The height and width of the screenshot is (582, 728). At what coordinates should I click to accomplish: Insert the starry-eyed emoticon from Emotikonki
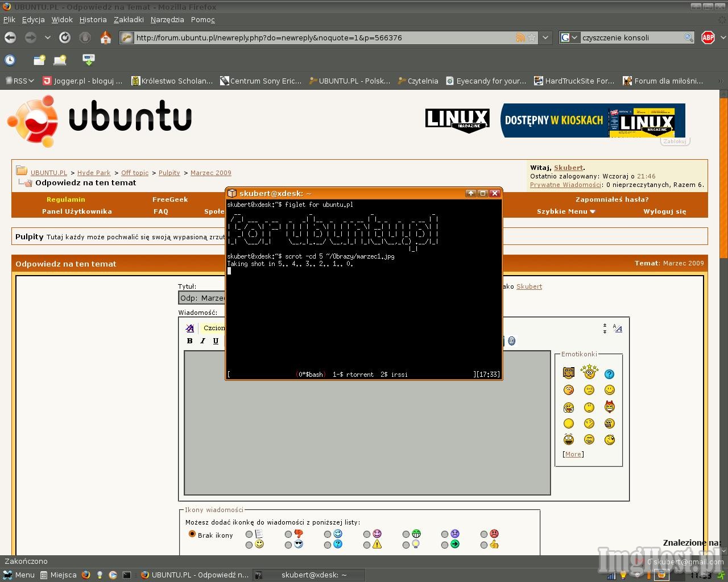[x=589, y=372]
